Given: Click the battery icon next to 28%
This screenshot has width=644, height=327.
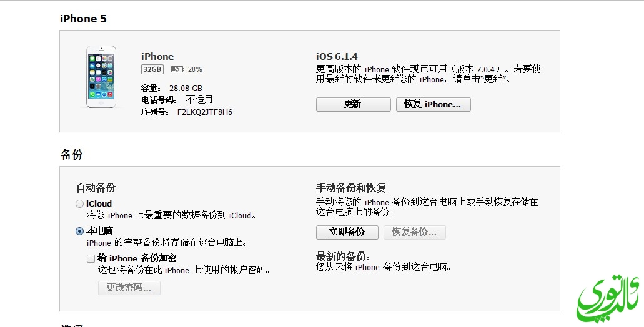Looking at the screenshot, I should (x=177, y=69).
